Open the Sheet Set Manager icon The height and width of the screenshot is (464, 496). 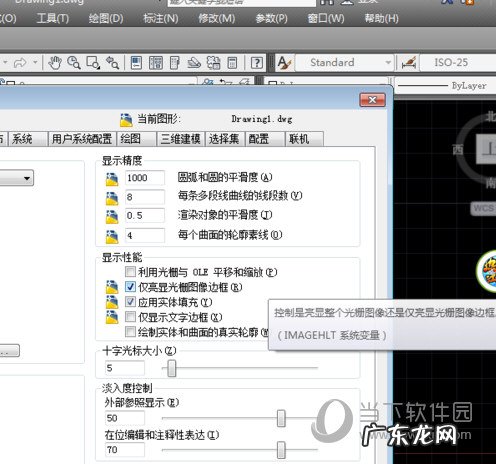[x=194, y=63]
